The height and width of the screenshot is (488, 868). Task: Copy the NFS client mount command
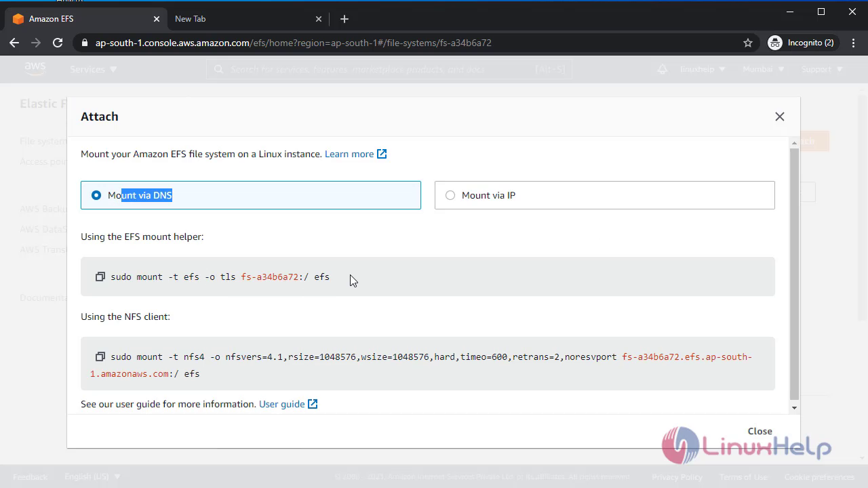click(100, 357)
